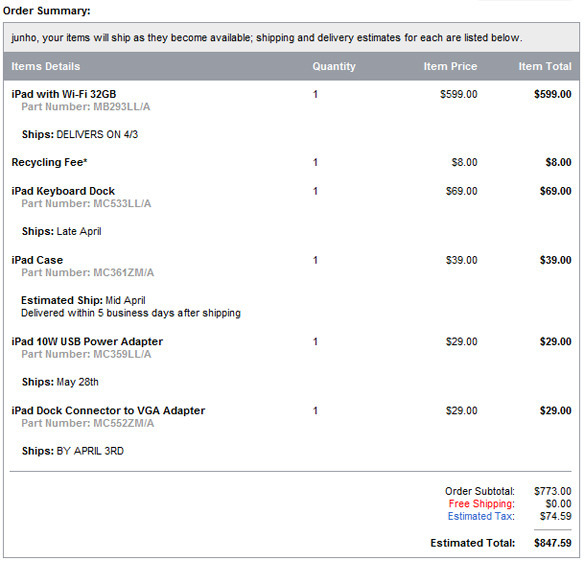
Task: Click the bold $39.00 iPad Case total
Action: point(556,260)
